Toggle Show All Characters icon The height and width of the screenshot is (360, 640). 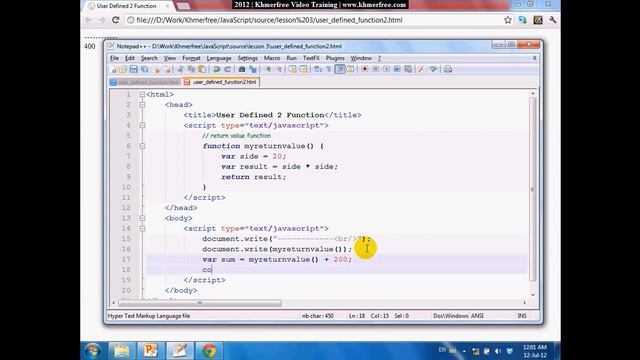coord(329,69)
